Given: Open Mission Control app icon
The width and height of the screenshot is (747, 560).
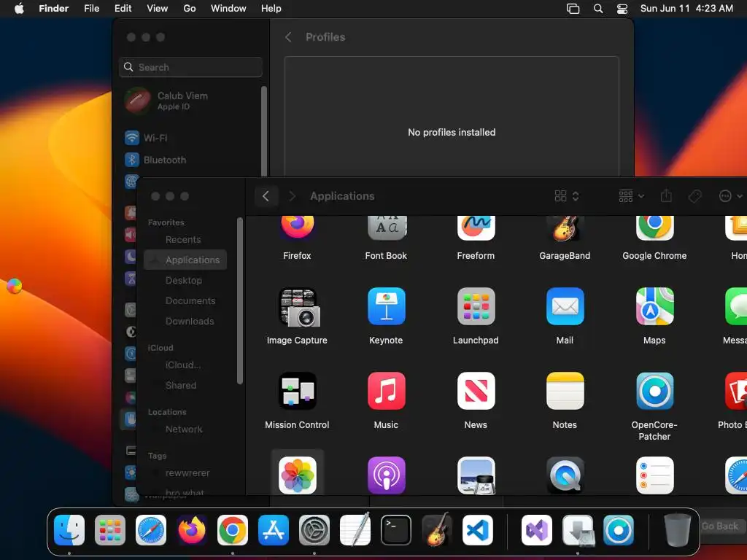Looking at the screenshot, I should pos(298,391).
